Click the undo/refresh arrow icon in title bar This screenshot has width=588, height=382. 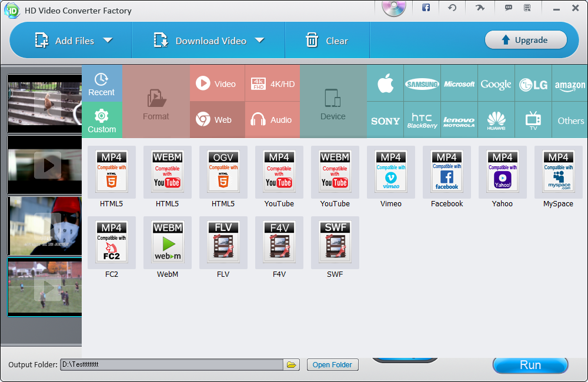(x=452, y=8)
